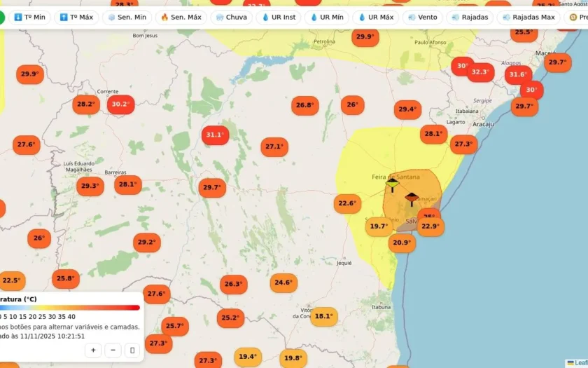Open the 31.6° red station marker
The width and height of the screenshot is (588, 368).
[518, 75]
